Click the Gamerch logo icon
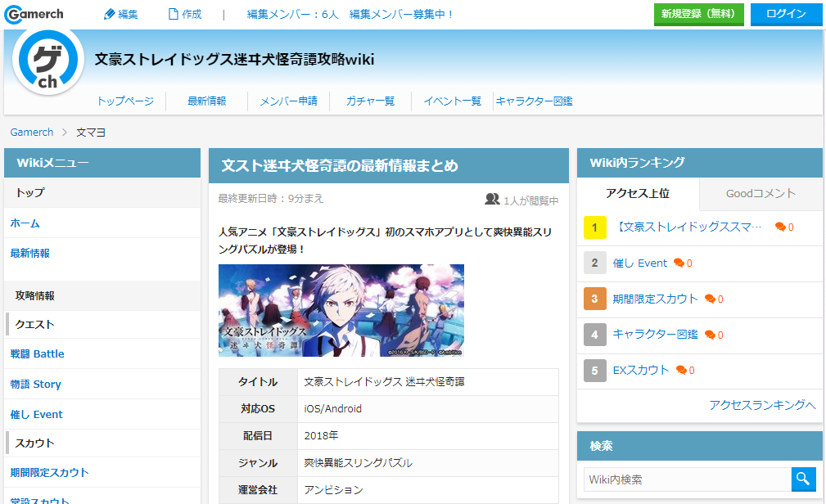Screen dimensions: 826x504 [34, 14]
